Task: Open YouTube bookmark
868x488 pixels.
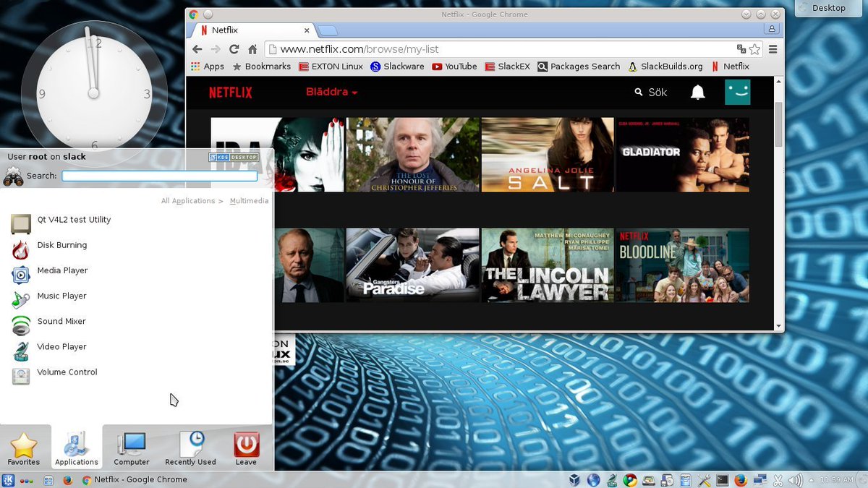Action: [454, 67]
